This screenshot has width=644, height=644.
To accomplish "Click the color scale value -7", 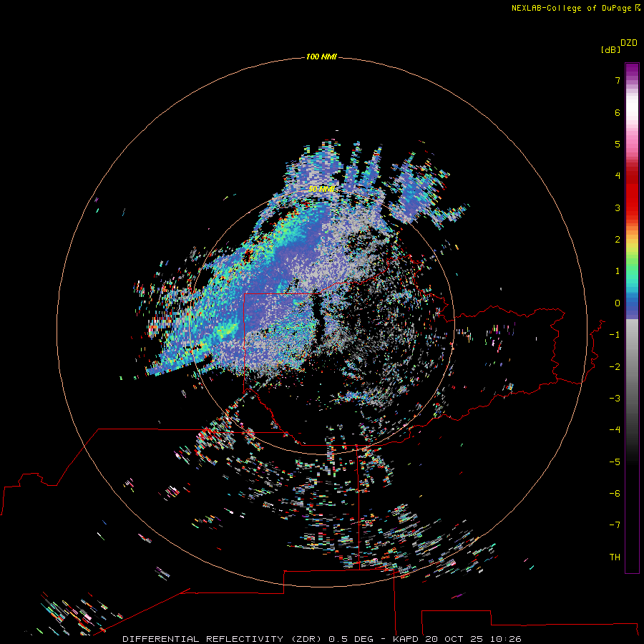I will (615, 525).
